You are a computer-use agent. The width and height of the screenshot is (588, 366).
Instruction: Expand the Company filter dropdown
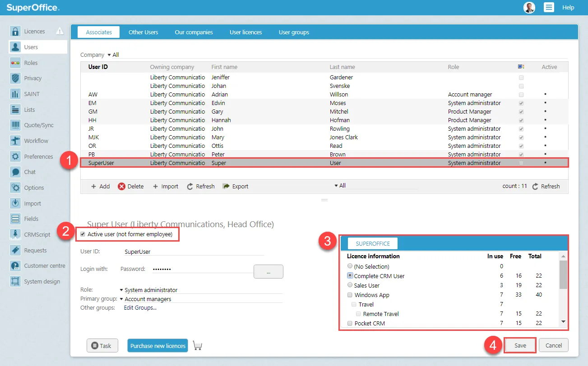pyautogui.click(x=109, y=55)
